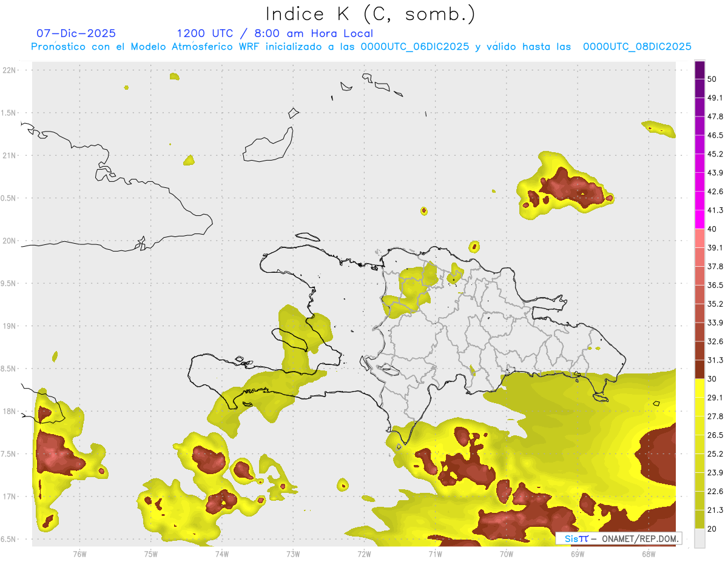This screenshot has height=562, width=728.
Task: Click the latitude axis label "21N"
Action: tap(9, 155)
